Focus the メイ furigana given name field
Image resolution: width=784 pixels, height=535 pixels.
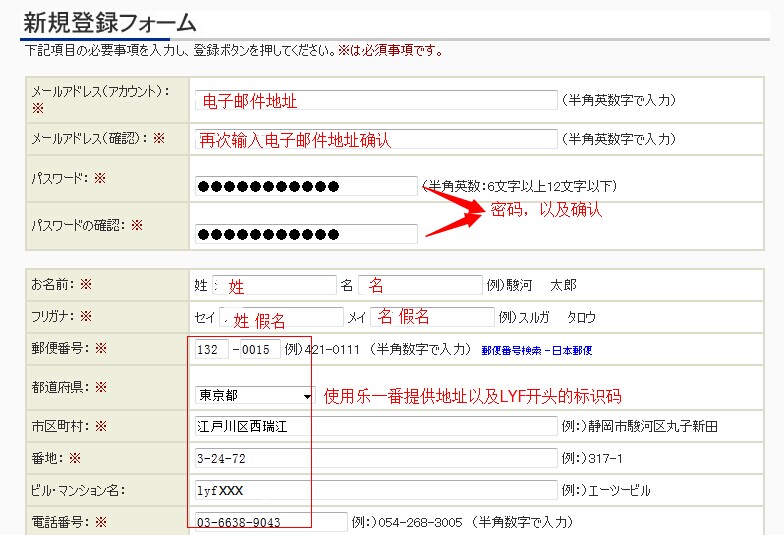pyautogui.click(x=432, y=317)
